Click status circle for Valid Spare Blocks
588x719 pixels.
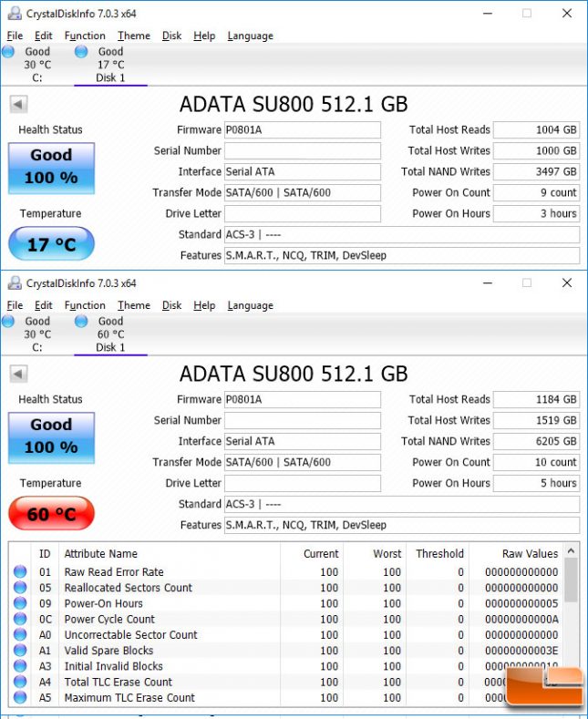pyautogui.click(x=20, y=651)
